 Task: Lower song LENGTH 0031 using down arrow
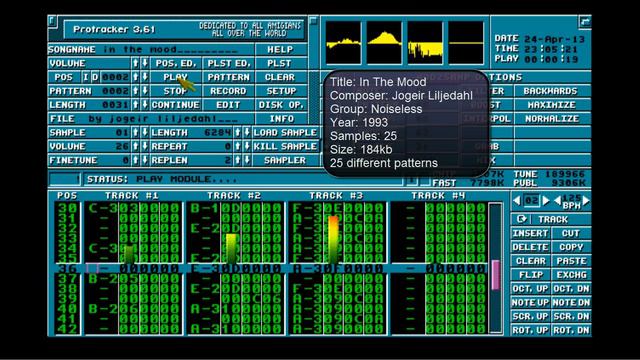tap(145, 105)
